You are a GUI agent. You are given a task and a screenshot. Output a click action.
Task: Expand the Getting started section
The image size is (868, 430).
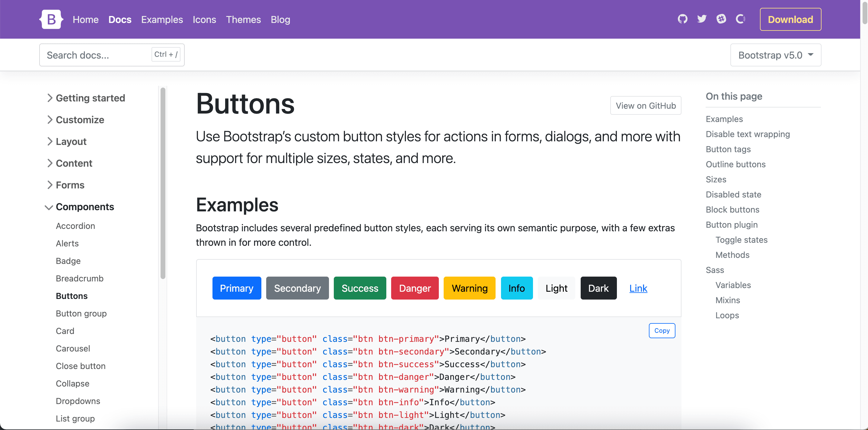86,98
